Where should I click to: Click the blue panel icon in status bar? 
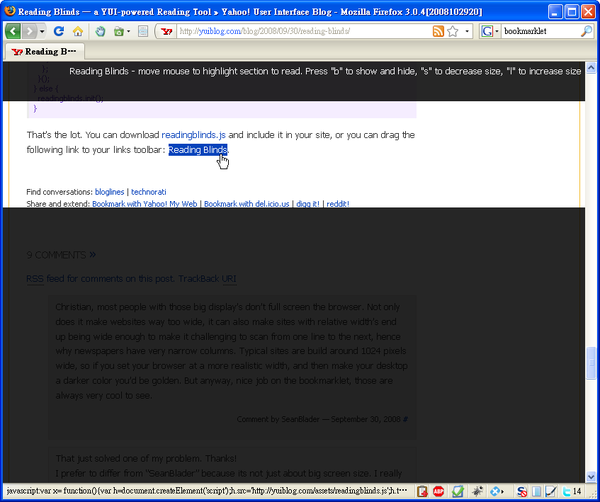tap(536, 491)
